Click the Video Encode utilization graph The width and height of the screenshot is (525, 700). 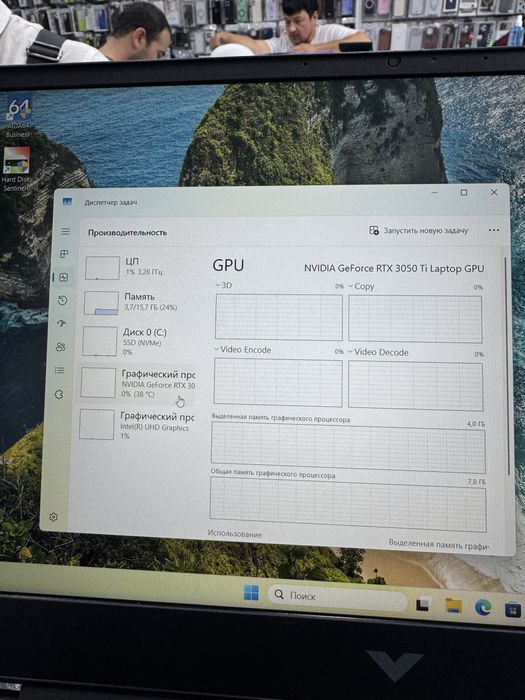pos(278,383)
